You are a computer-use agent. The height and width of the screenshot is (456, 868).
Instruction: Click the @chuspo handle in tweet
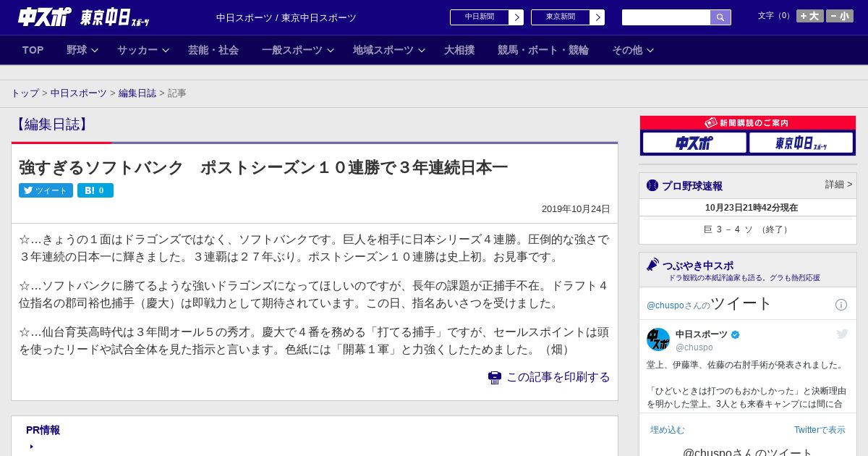tap(694, 347)
